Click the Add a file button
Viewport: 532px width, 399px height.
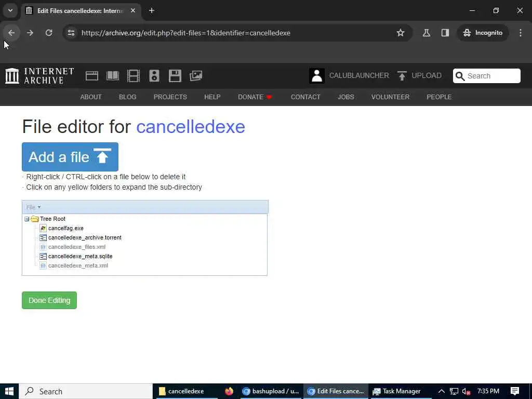pyautogui.click(x=70, y=157)
